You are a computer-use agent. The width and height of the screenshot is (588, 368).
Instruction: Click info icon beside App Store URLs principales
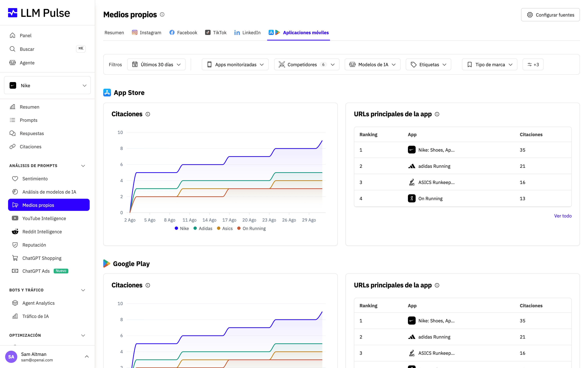click(437, 114)
